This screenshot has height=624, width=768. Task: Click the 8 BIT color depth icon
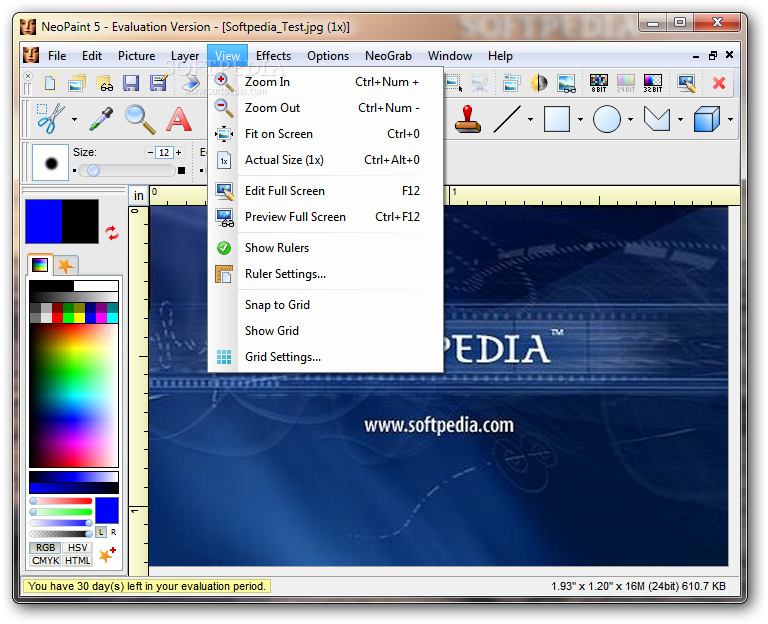click(599, 83)
